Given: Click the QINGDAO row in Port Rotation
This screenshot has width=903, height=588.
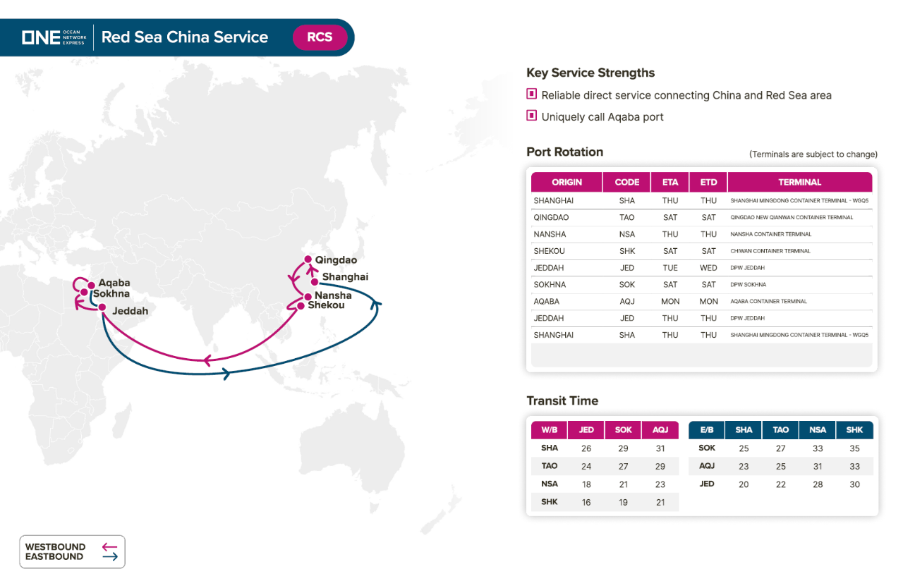Looking at the screenshot, I should click(551, 217).
